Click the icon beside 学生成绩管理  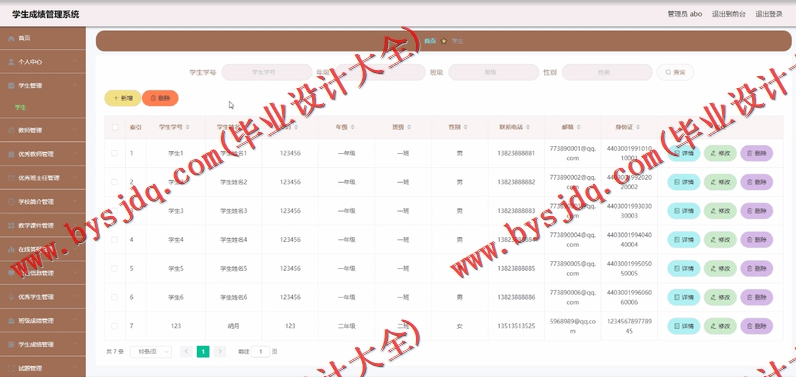(11, 345)
